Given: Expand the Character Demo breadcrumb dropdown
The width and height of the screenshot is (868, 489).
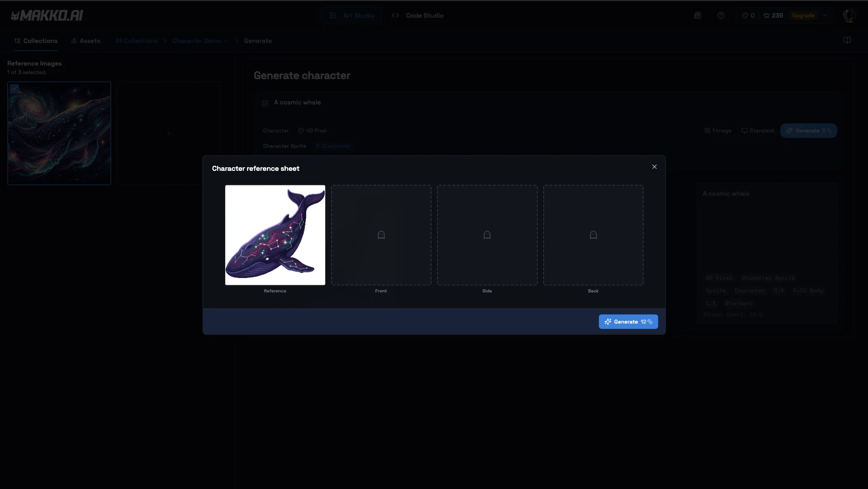Looking at the screenshot, I should [x=226, y=41].
